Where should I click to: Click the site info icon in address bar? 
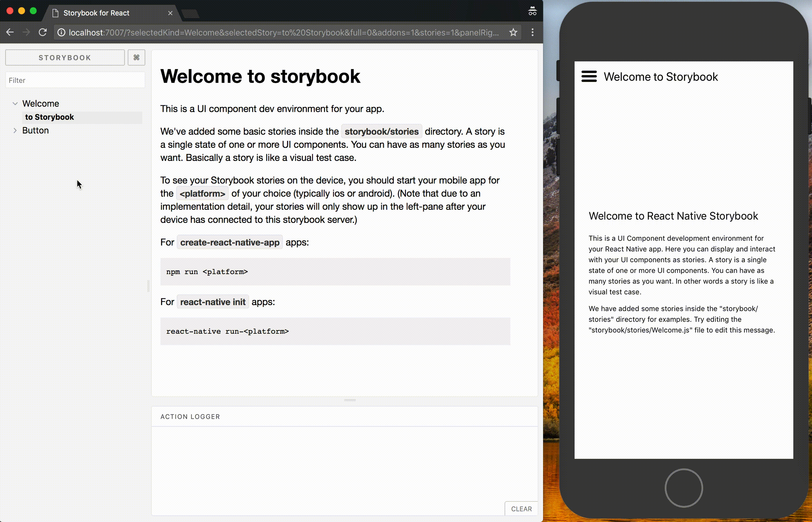click(61, 32)
